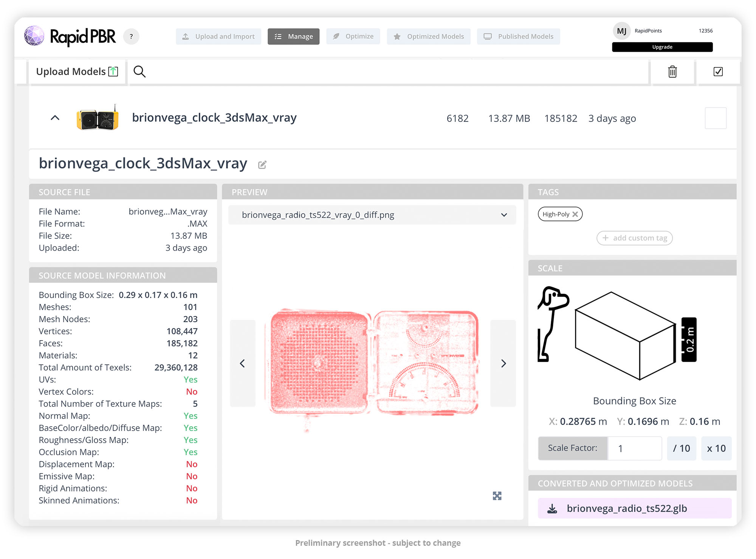Click the RapidPoints value 12356
756x559 pixels.
pos(706,31)
